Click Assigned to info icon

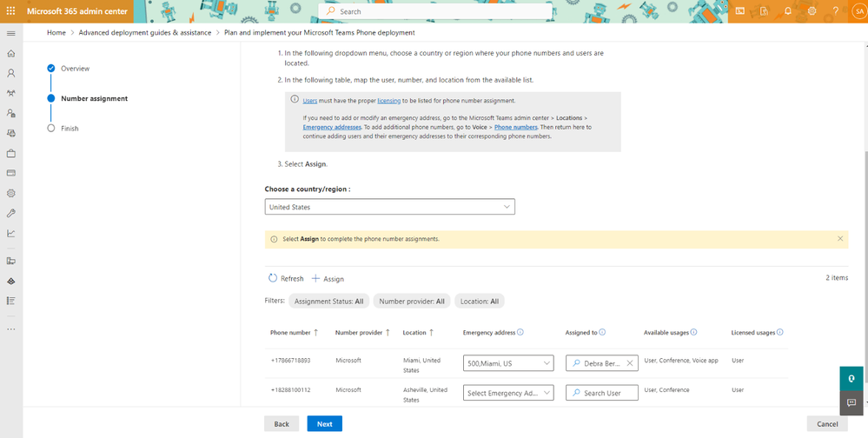602,332
